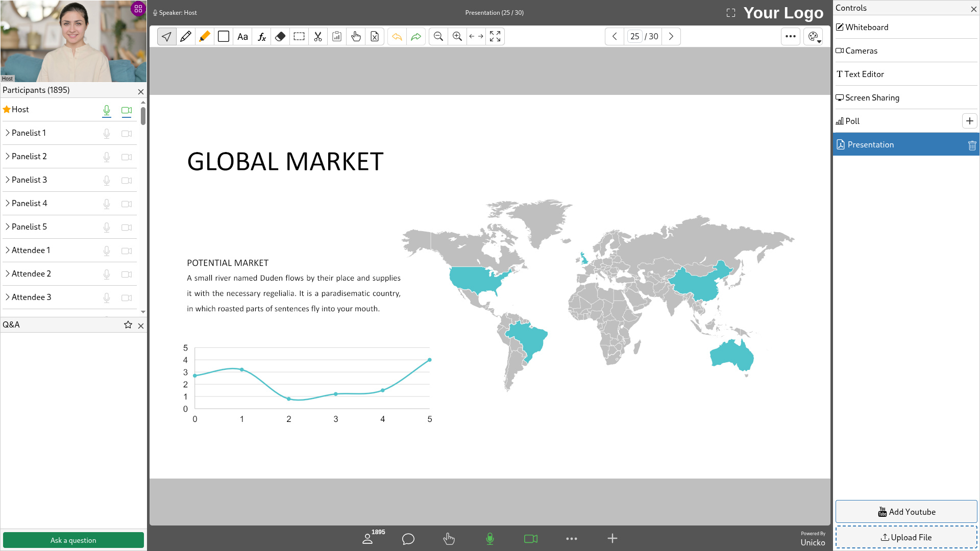Undo the last whiteboard action
The width and height of the screenshot is (980, 551).
pyautogui.click(x=397, y=36)
